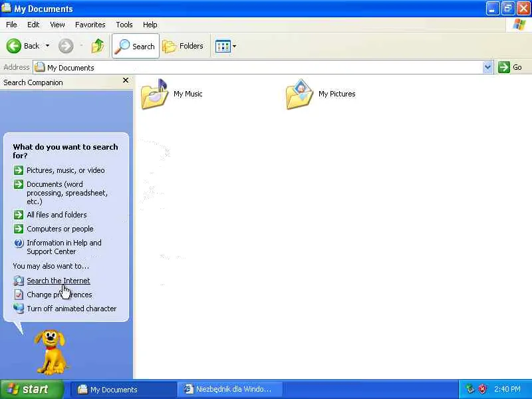Open the Help menu
The width and height of the screenshot is (532, 399).
coord(150,25)
